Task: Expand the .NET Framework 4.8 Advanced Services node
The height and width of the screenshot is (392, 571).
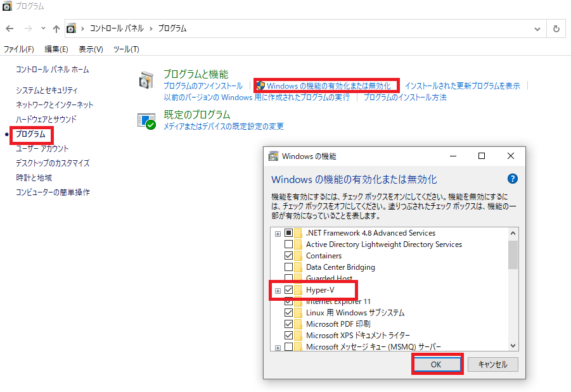Action: coord(278,233)
